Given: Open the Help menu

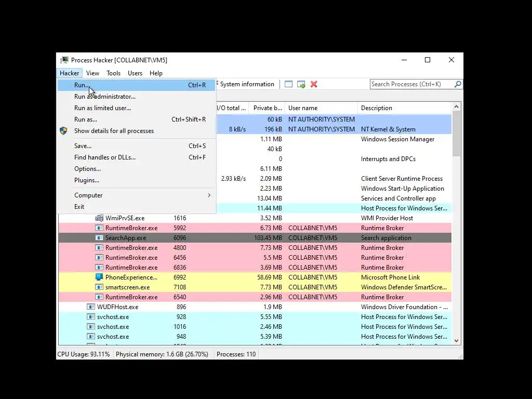Looking at the screenshot, I should pyautogui.click(x=156, y=73).
